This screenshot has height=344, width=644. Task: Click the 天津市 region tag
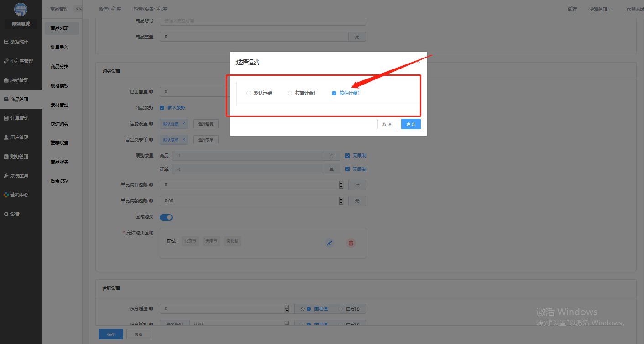[212, 241]
